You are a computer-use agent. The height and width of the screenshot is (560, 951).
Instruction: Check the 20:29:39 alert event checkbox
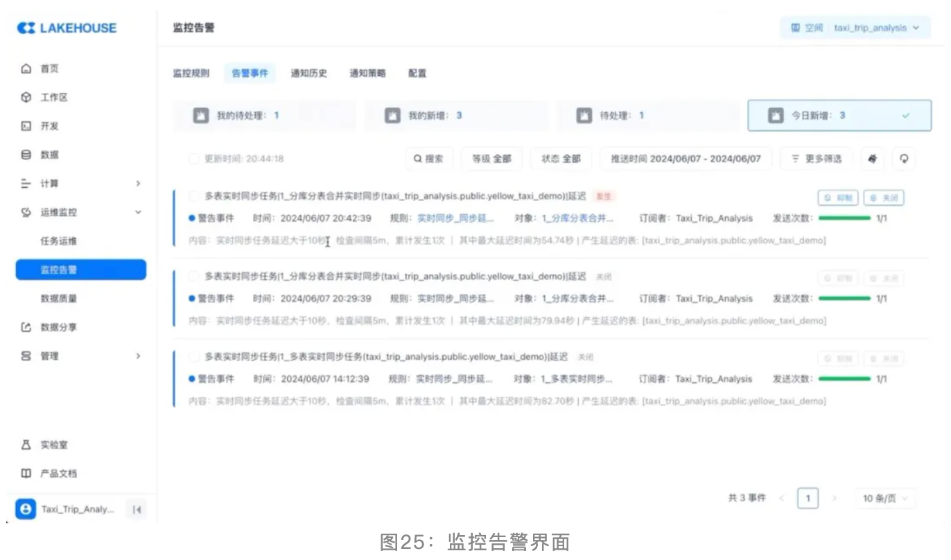tap(194, 277)
